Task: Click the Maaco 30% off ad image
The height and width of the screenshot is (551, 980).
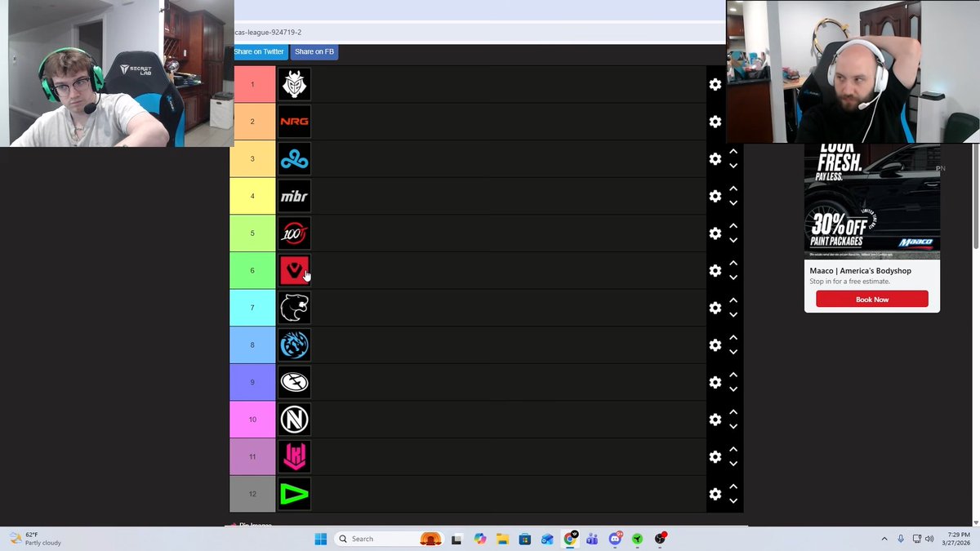Action: [872, 202]
